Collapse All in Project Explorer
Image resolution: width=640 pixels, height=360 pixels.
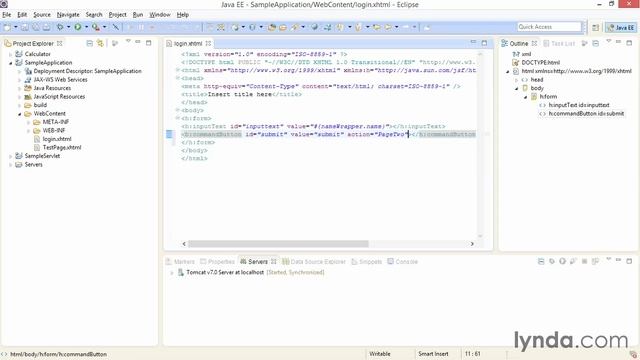89,43
